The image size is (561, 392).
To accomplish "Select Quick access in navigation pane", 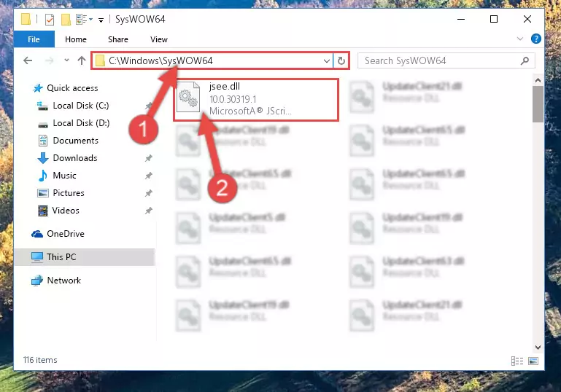I will click(x=72, y=88).
